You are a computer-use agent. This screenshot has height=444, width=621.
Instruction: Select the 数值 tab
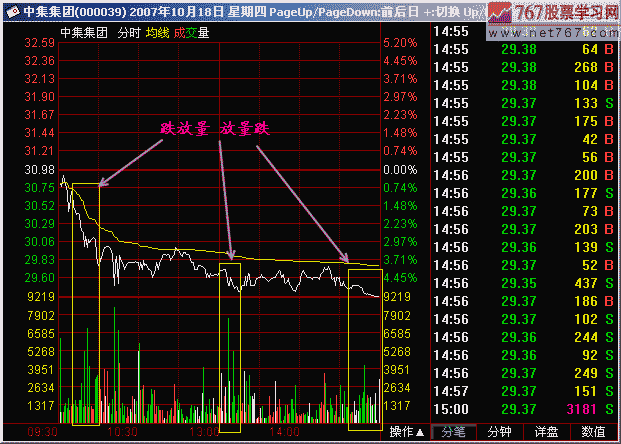click(x=593, y=432)
